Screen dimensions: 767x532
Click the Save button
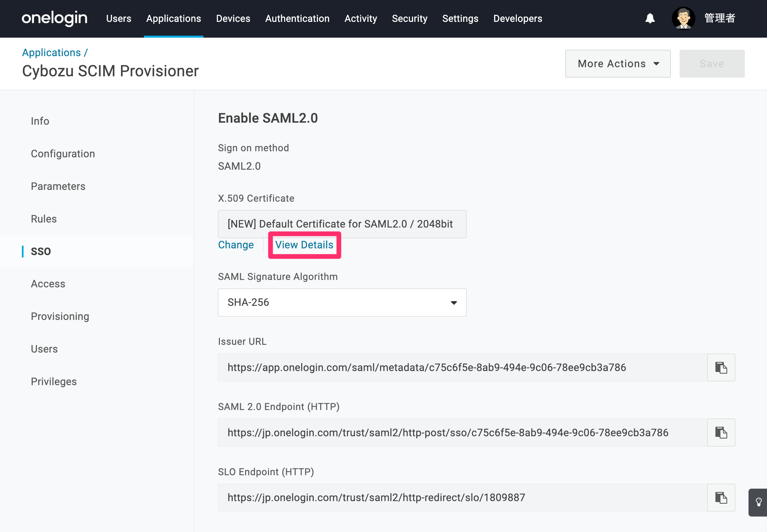pos(712,64)
